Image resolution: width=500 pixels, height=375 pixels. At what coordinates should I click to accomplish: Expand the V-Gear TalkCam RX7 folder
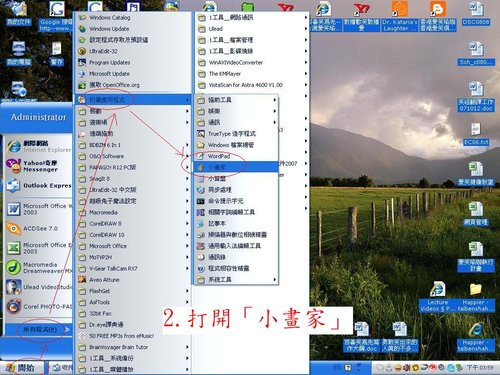133,268
